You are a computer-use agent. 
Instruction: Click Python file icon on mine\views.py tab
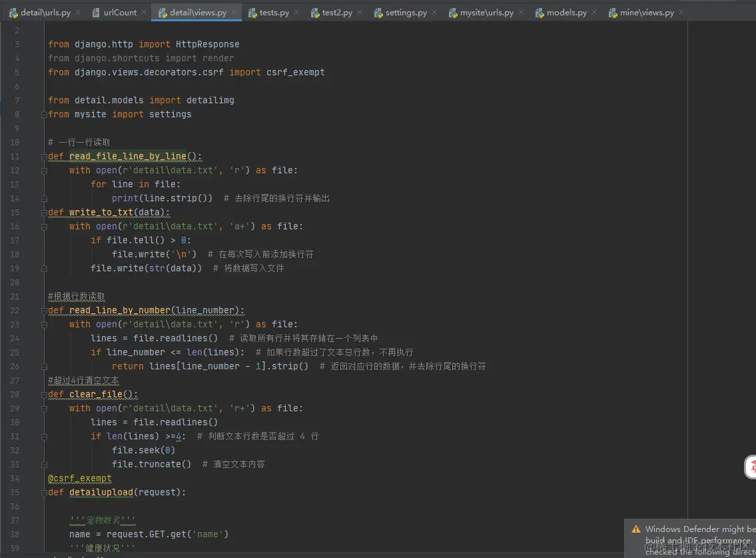pyautogui.click(x=613, y=13)
